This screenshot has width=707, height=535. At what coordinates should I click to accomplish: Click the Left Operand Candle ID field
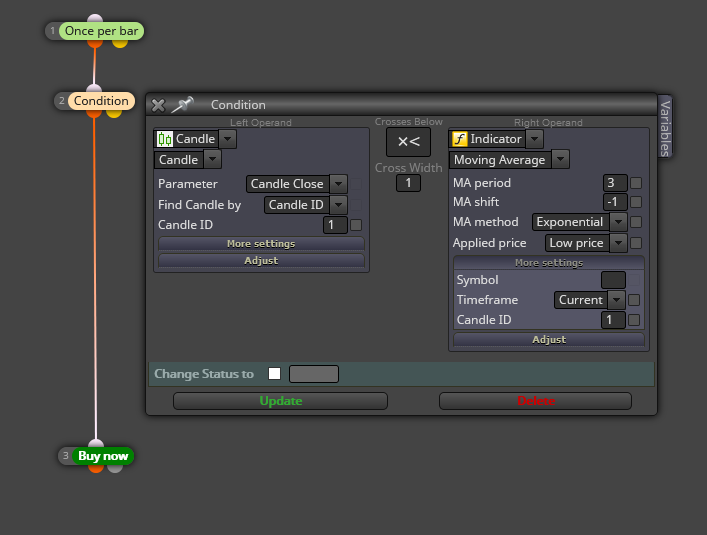pos(335,225)
